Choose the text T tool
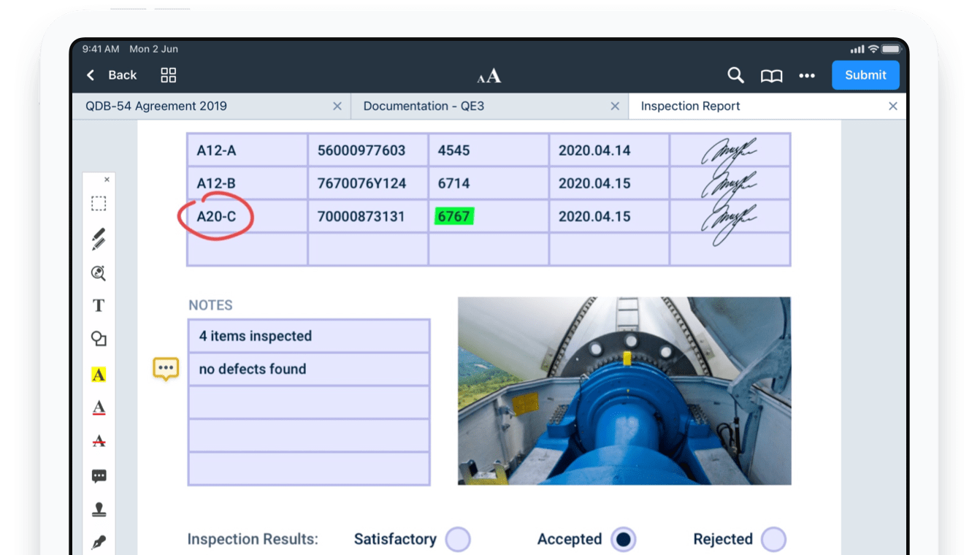 coord(99,305)
